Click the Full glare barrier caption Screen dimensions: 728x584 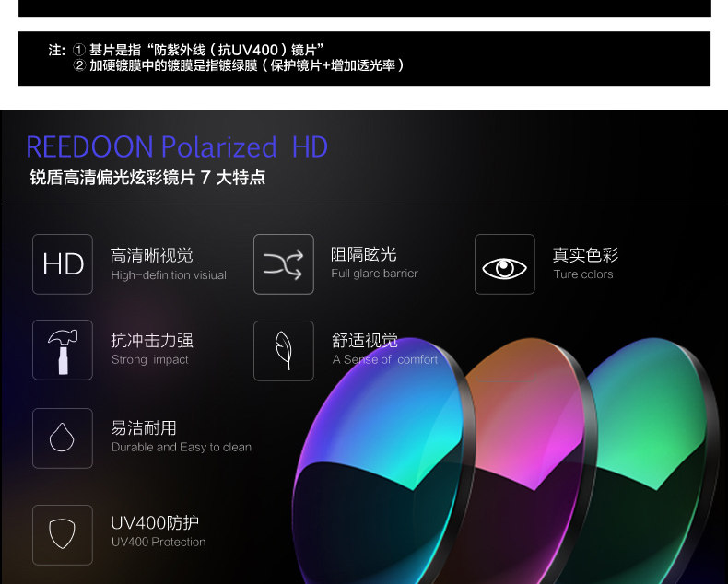click(x=375, y=274)
